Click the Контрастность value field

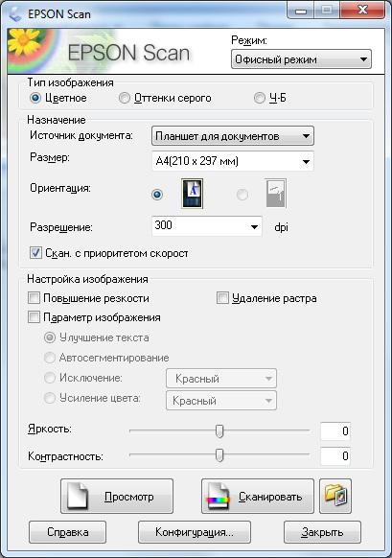[335, 455]
